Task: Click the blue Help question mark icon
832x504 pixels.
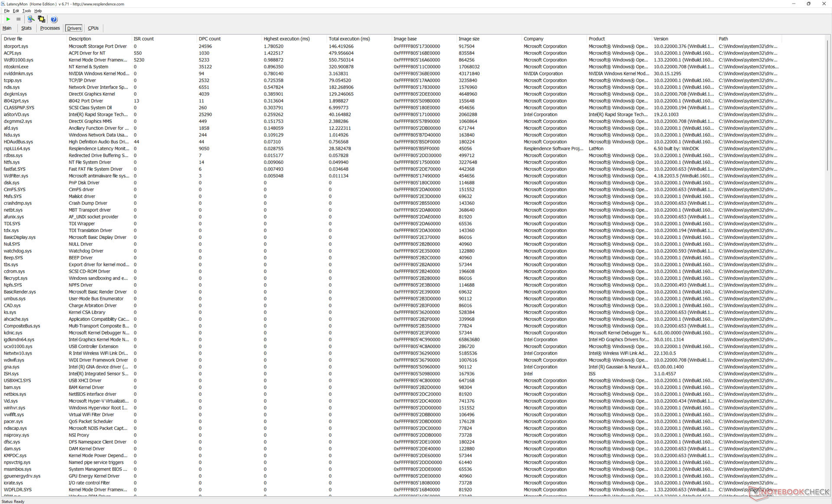Action: pyautogui.click(x=54, y=19)
